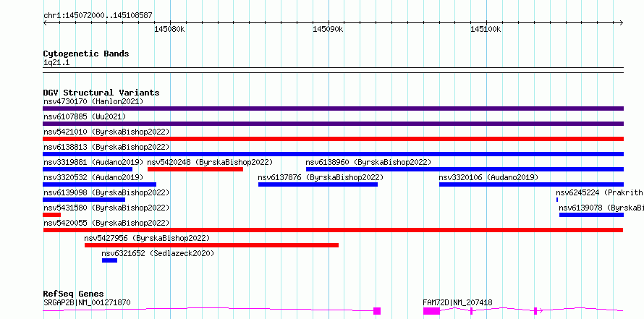This screenshot has height=319, width=644.
Task: Click the red bar under nsv5420248
Action: (x=195, y=169)
